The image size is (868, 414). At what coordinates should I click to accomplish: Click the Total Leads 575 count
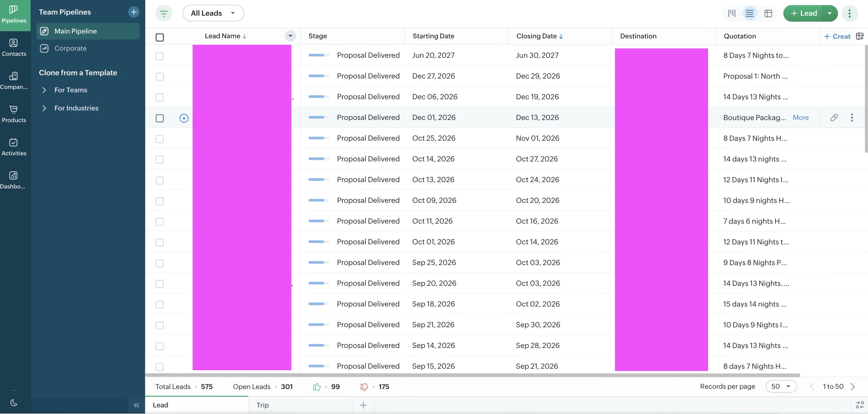coord(184,387)
